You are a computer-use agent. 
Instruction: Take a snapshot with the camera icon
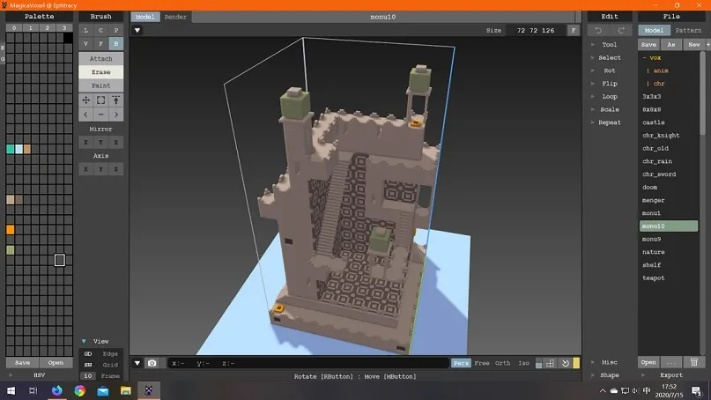coord(152,363)
